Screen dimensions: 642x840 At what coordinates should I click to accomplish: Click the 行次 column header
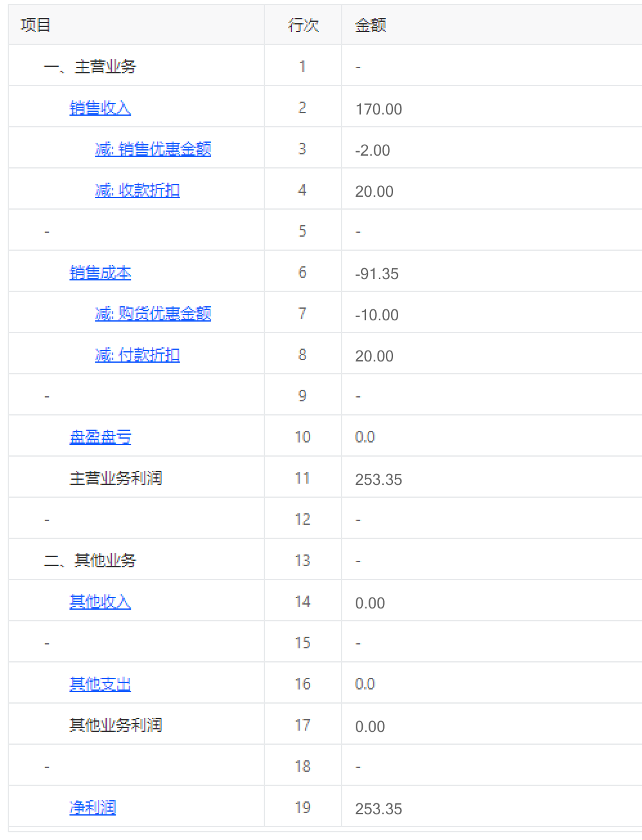[x=302, y=26]
